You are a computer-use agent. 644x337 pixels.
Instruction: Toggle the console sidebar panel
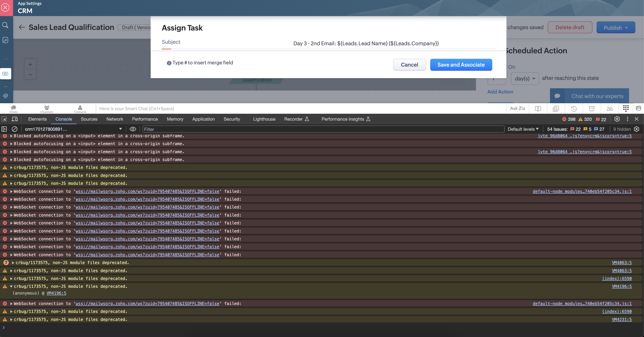click(x=4, y=129)
